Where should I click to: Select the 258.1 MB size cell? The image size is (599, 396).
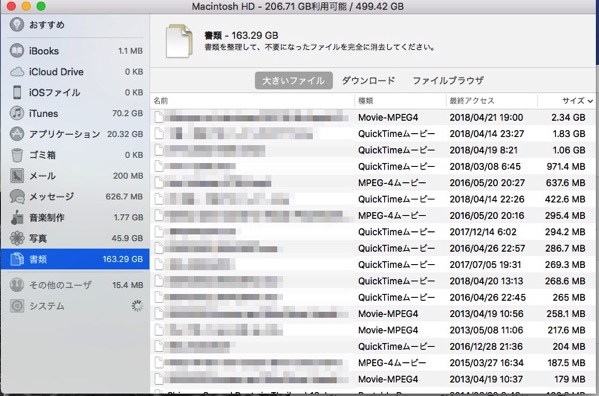tap(566, 314)
